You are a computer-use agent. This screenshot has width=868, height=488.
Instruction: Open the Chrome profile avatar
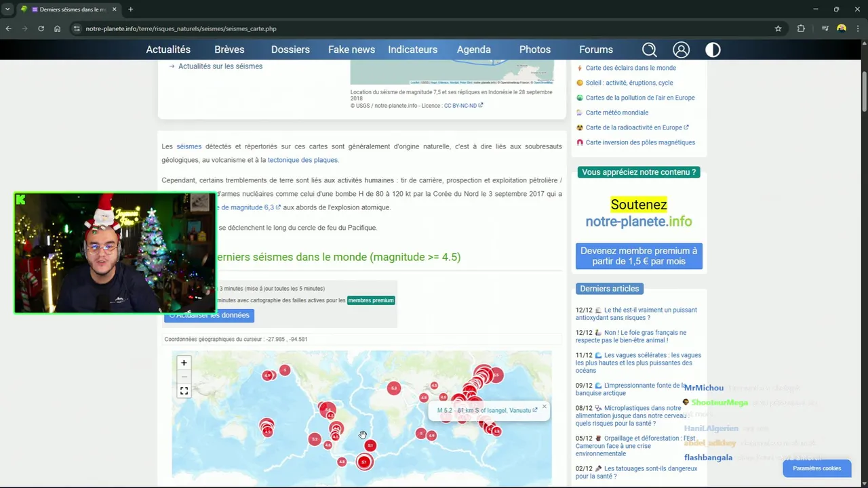point(842,28)
